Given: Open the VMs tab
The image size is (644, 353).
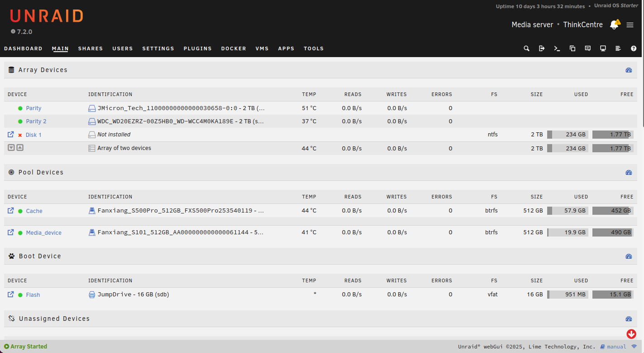Looking at the screenshot, I should (262, 48).
